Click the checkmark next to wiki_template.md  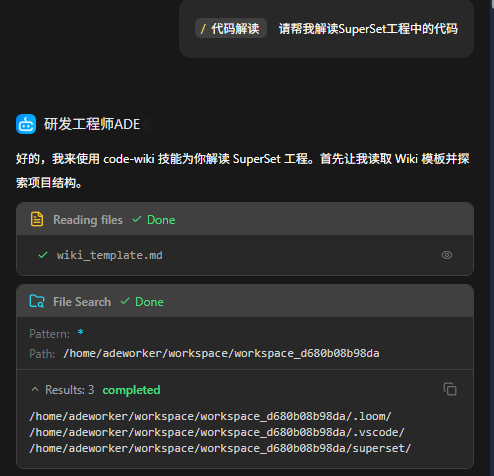tap(43, 255)
